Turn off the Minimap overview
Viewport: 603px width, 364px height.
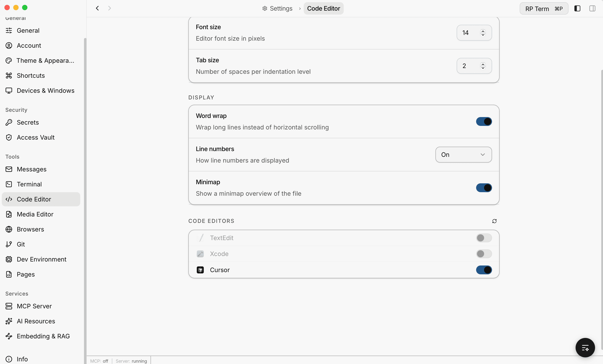point(484,188)
